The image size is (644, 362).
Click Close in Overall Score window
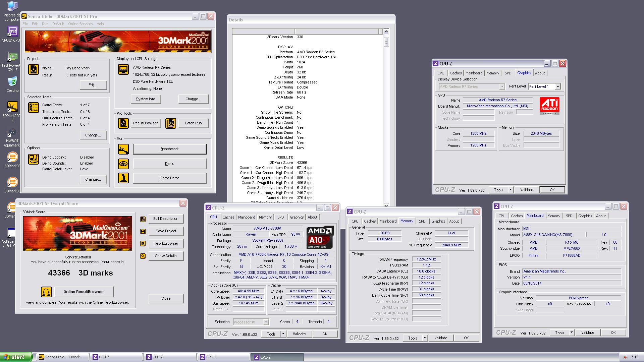click(166, 298)
